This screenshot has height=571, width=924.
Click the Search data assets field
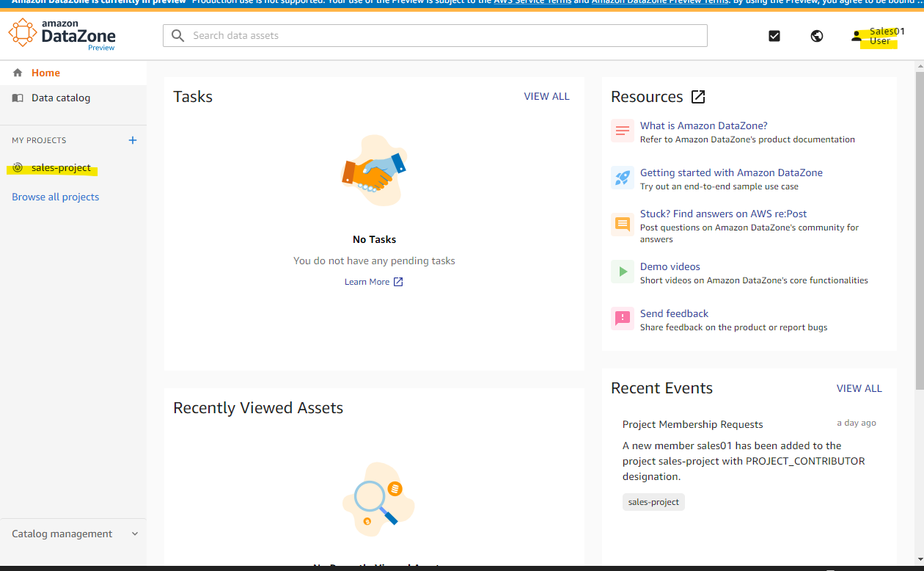click(435, 35)
